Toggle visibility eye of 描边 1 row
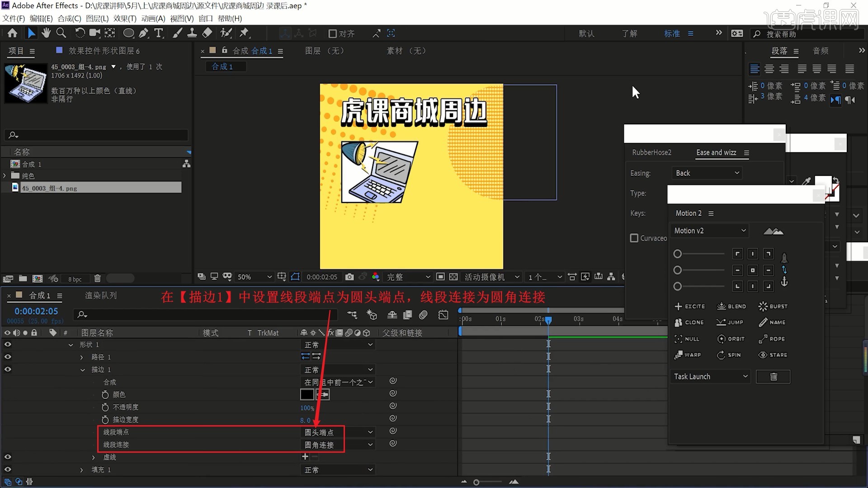The width and height of the screenshot is (868, 488). click(x=8, y=369)
